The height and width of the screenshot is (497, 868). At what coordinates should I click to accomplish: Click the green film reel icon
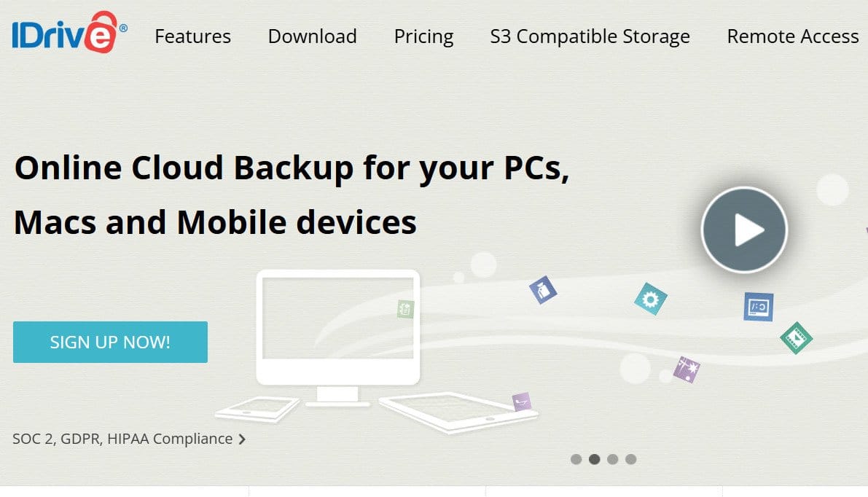[797, 338]
